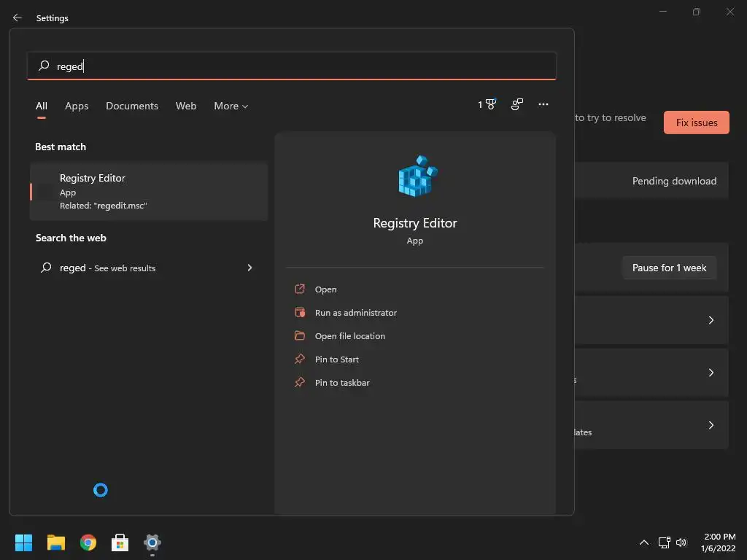This screenshot has width=747, height=560.
Task: Launch File Explorer from the taskbar
Action: pyautogui.click(x=55, y=542)
